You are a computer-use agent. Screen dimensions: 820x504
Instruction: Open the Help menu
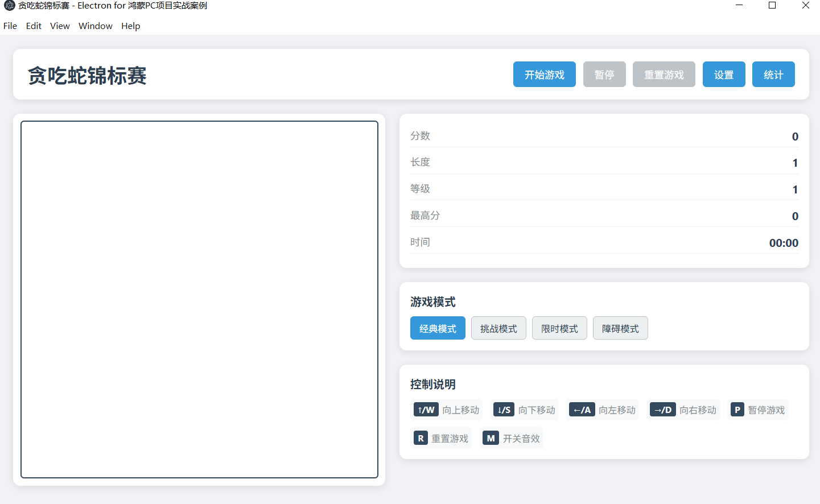coord(130,26)
